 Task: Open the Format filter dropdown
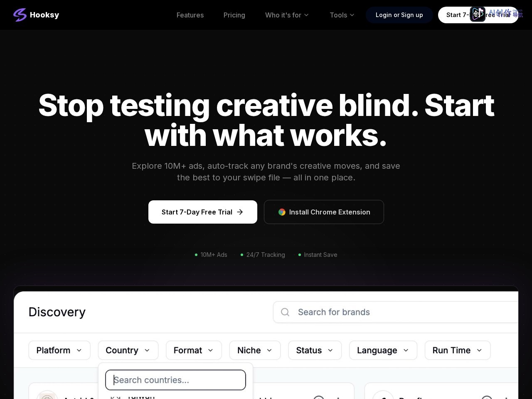pyautogui.click(x=194, y=350)
